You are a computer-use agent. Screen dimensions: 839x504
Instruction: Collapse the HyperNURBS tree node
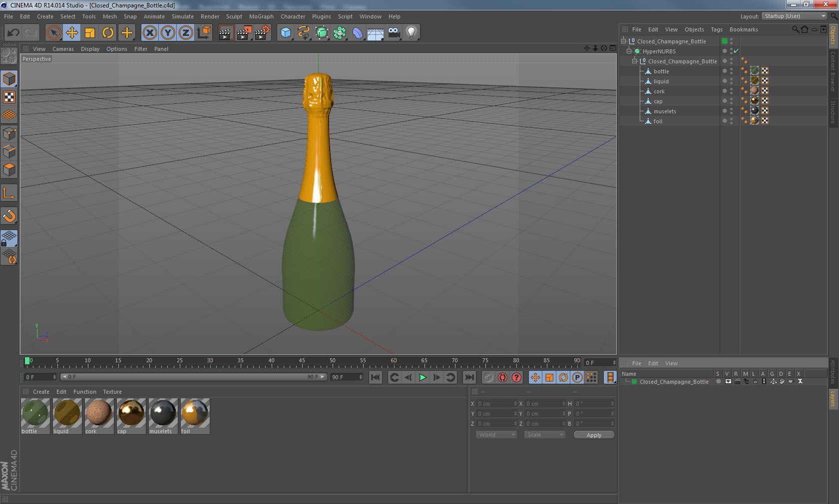[629, 51]
